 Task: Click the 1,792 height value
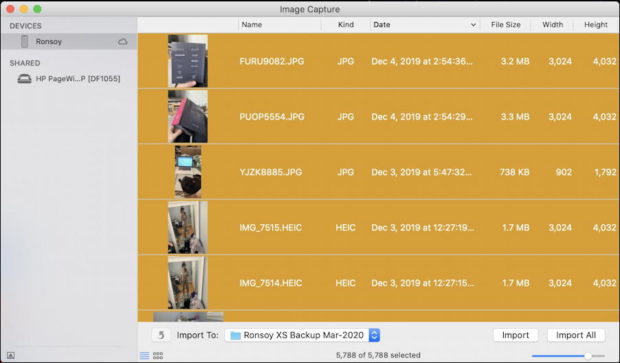[605, 172]
